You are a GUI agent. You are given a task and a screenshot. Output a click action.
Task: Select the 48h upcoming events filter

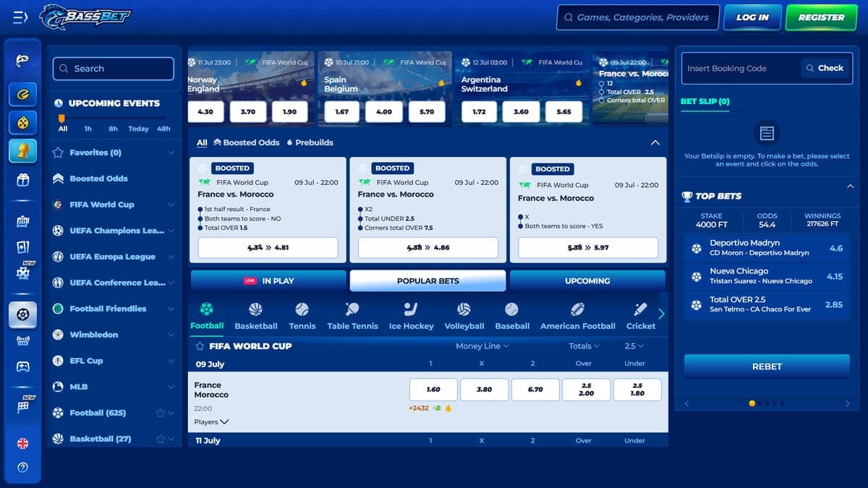163,129
